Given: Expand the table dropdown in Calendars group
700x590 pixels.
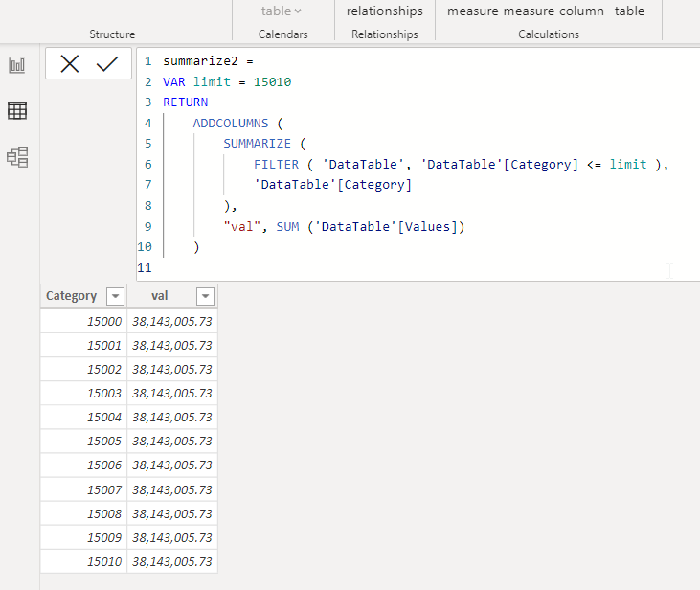Looking at the screenshot, I should pyautogui.click(x=282, y=11).
